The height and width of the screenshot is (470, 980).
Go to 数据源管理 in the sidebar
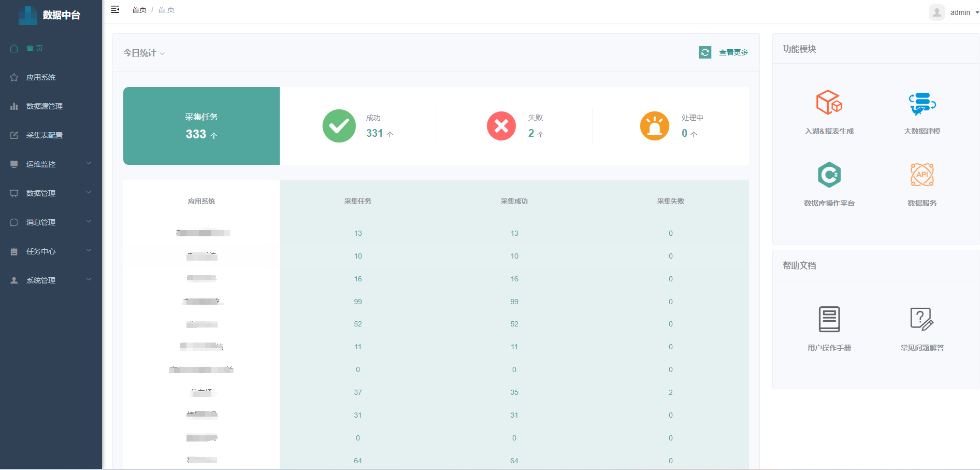45,106
